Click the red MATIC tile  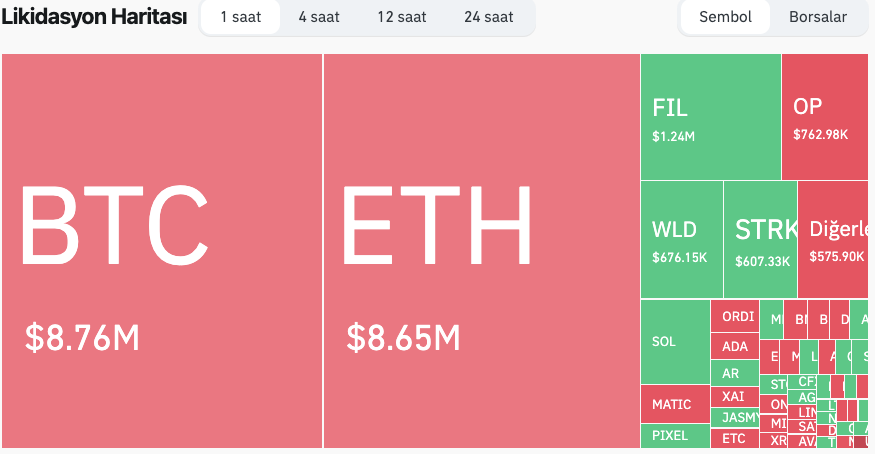[x=675, y=405]
